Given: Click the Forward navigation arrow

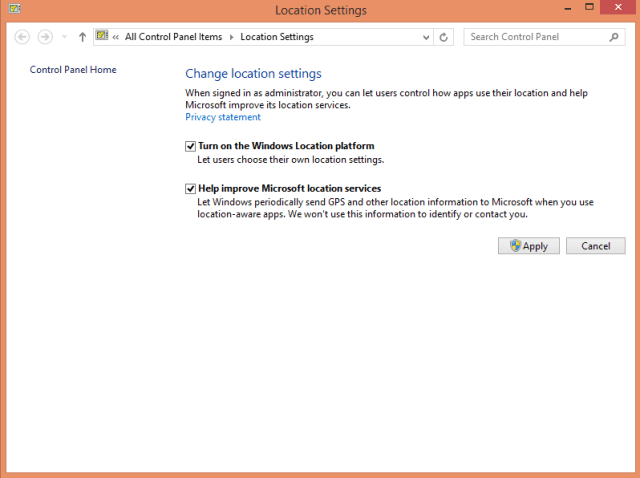Looking at the screenshot, I should (45, 37).
